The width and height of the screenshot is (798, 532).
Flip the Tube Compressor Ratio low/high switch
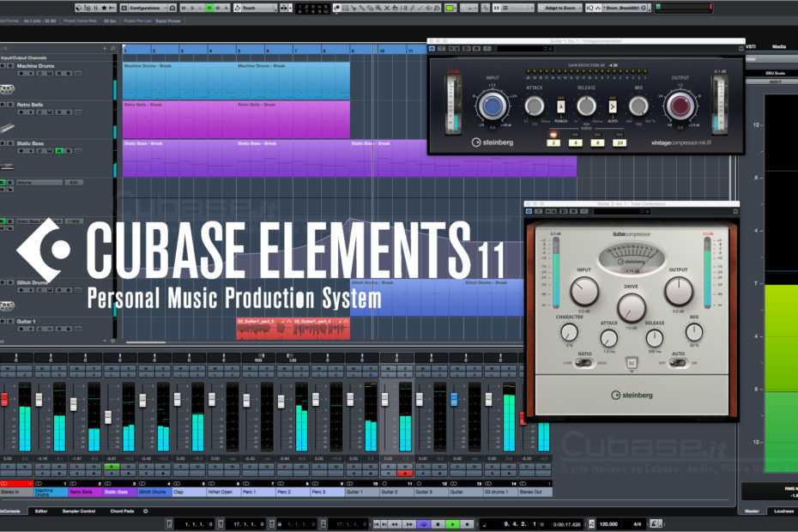tap(584, 363)
